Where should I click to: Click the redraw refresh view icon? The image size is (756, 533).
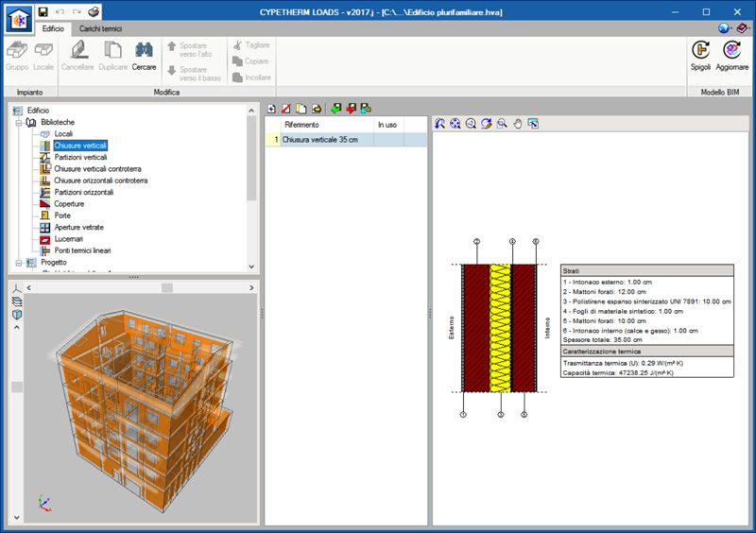486,124
